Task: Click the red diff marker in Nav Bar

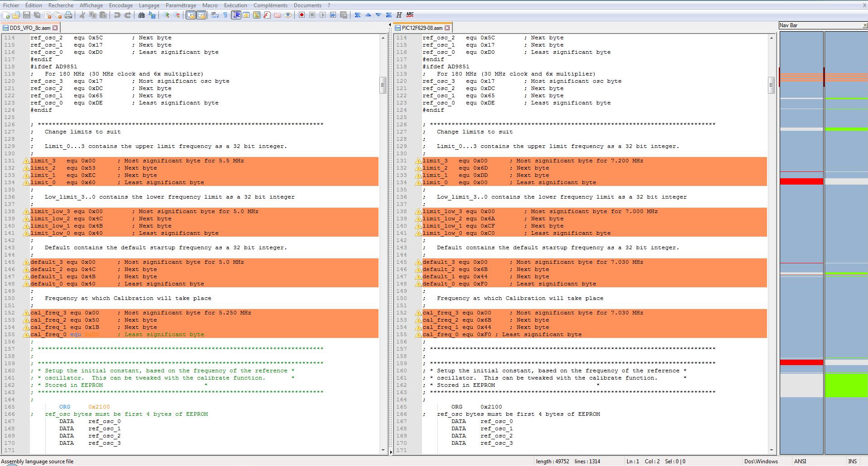Action: click(801, 181)
